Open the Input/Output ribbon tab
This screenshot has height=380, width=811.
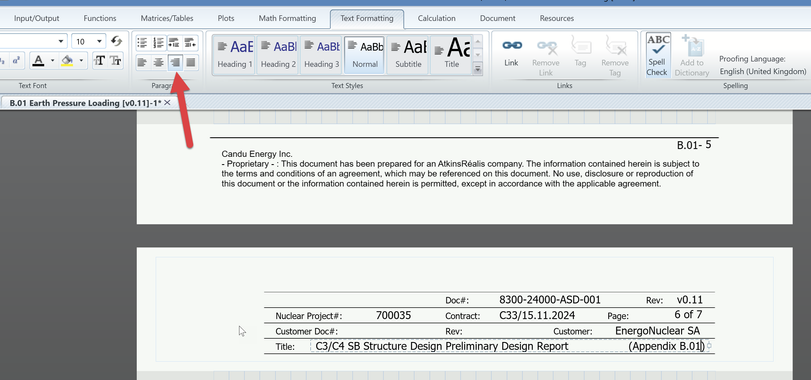click(x=37, y=18)
